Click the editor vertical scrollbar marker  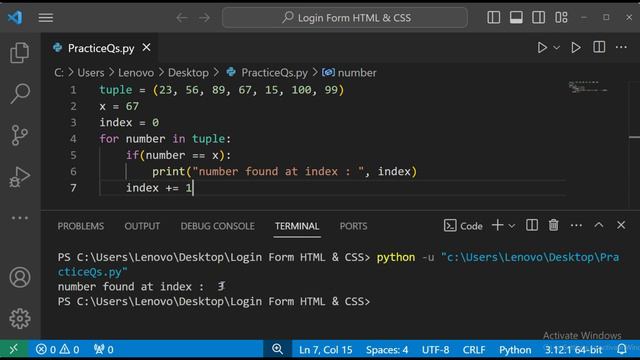point(634,137)
